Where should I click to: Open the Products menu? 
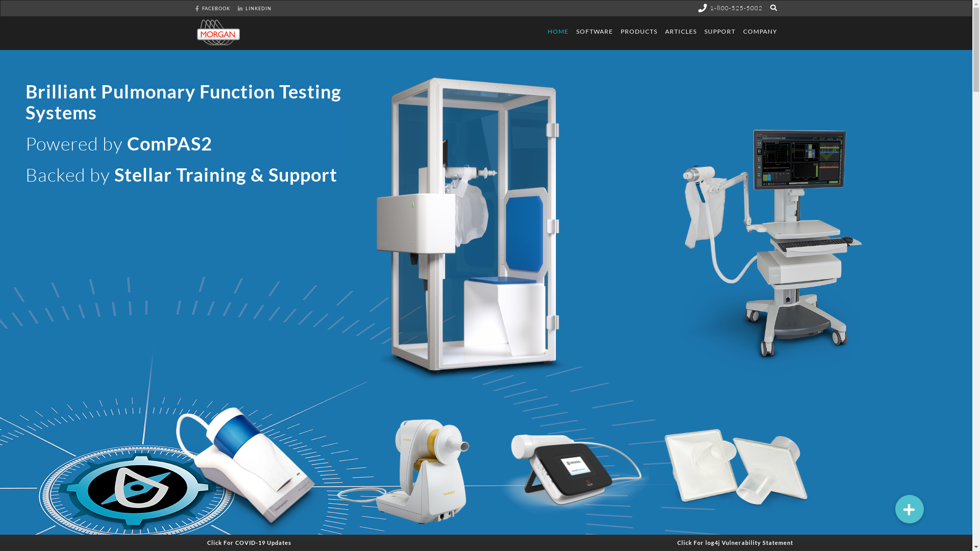point(639,32)
